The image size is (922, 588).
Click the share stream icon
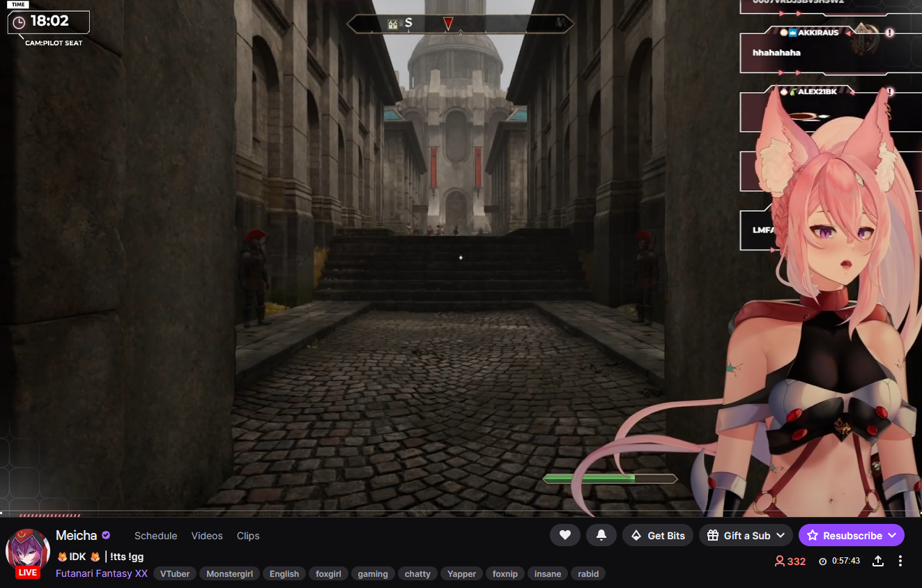[x=878, y=561]
